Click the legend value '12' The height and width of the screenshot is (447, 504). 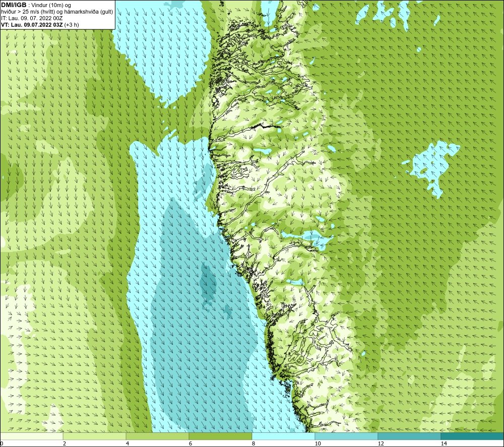(x=381, y=443)
